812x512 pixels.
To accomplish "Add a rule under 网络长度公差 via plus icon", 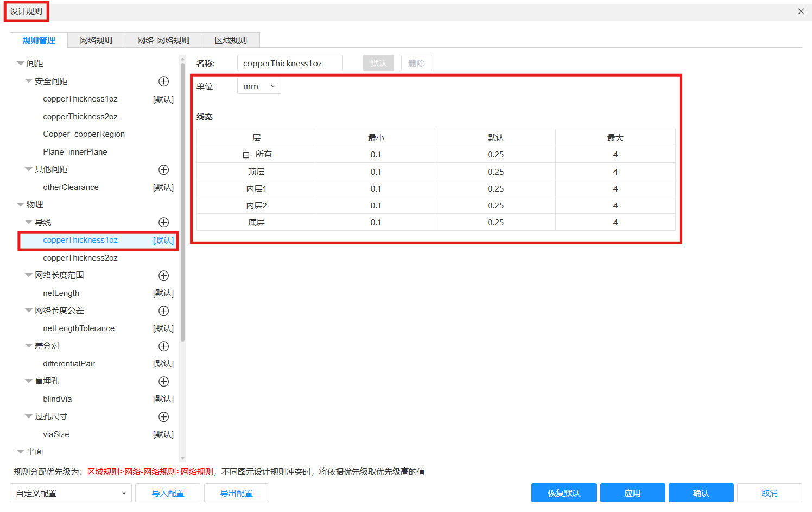I will (163, 311).
